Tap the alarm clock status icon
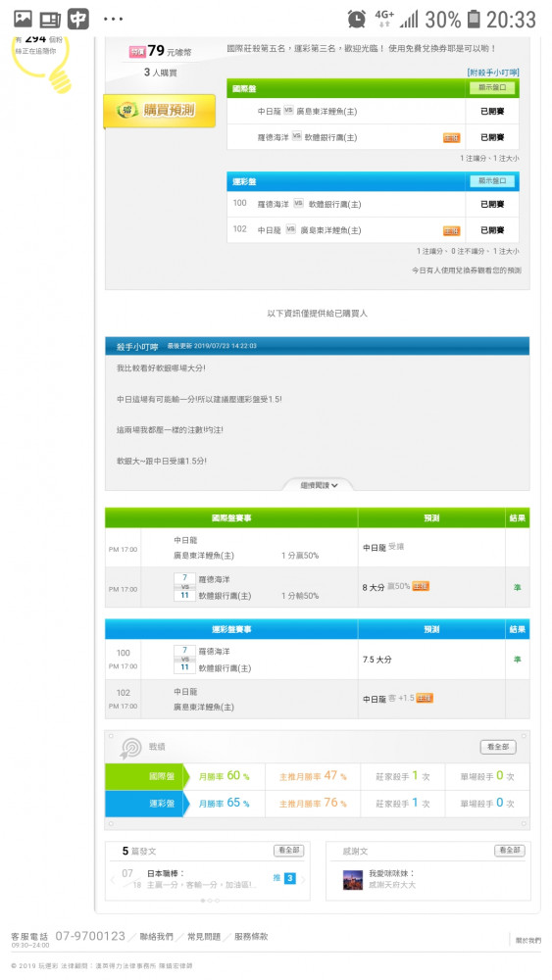This screenshot has width=552, height=980. pos(356,20)
